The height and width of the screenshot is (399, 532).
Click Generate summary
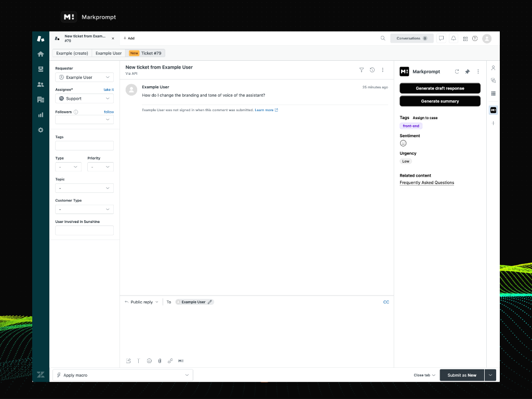[x=440, y=101]
